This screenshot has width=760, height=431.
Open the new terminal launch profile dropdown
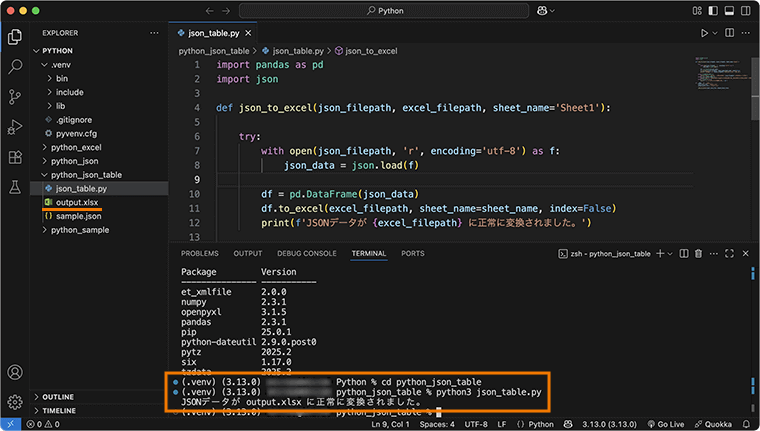pos(670,254)
